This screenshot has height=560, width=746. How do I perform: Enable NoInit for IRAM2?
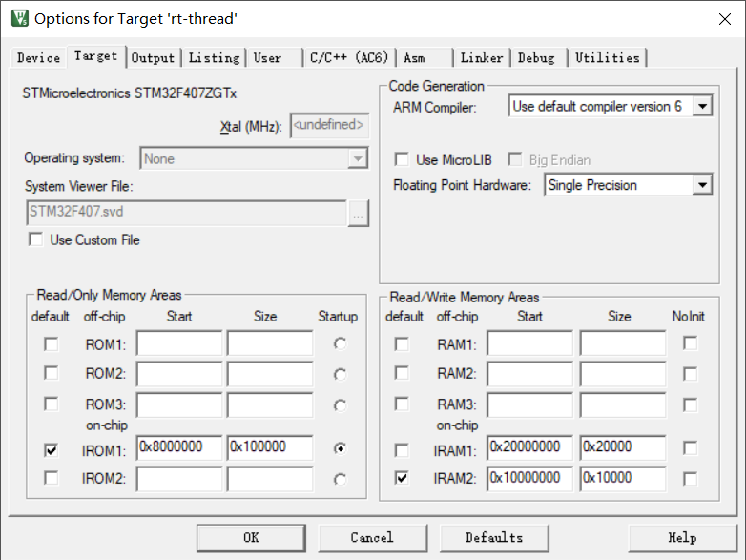691,479
